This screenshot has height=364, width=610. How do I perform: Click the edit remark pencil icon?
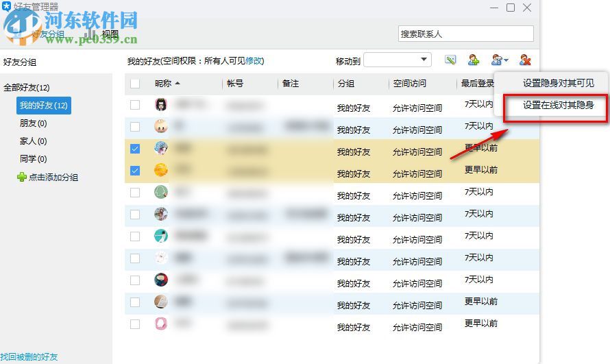click(450, 60)
